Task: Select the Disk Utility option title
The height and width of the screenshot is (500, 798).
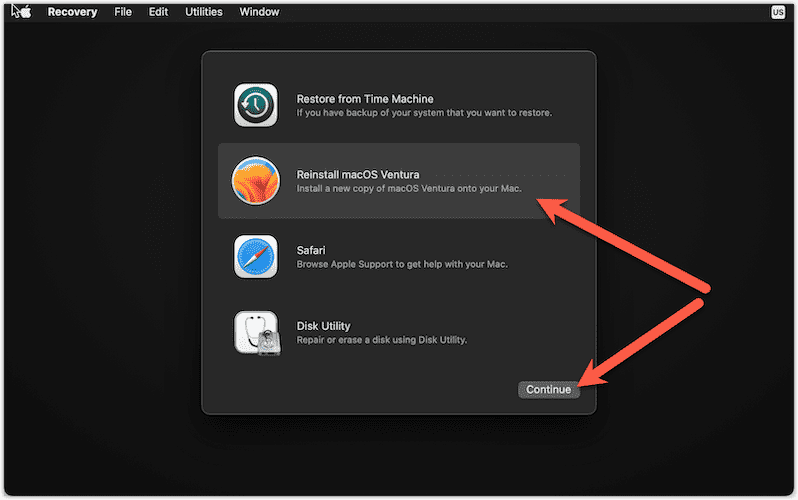Action: coord(323,326)
